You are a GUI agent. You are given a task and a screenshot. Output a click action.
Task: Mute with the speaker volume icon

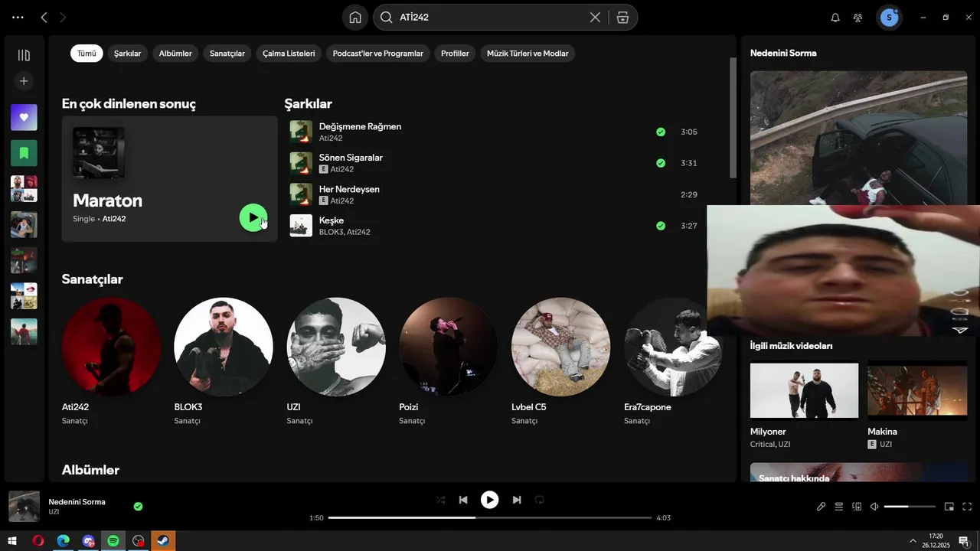tap(874, 507)
